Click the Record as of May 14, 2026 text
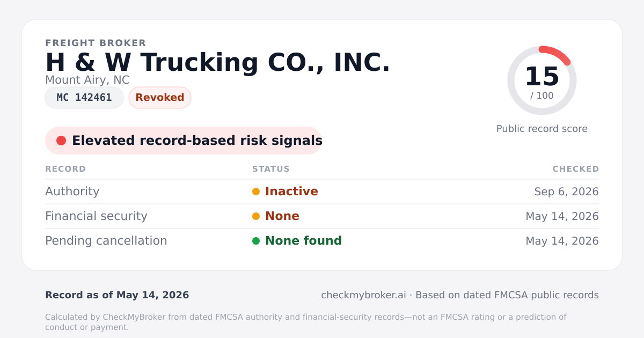 [117, 295]
